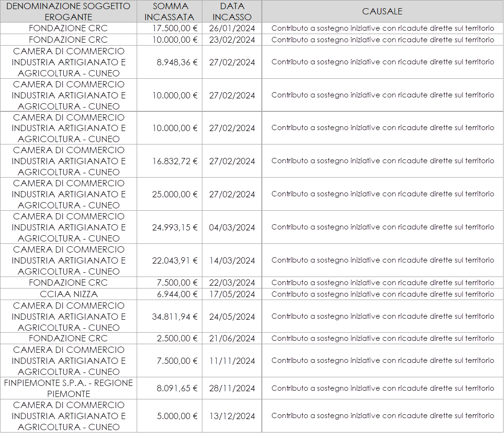Select the FINPIEMONTE S.P.A. - REGIONE PIEMONTE cell
Viewport: 504px width, 433px height.
[x=68, y=388]
